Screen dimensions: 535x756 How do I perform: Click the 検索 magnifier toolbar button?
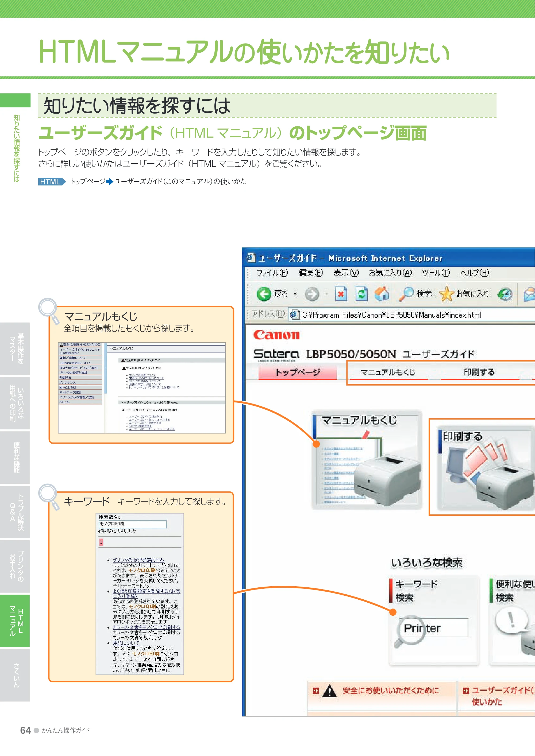pos(415,294)
